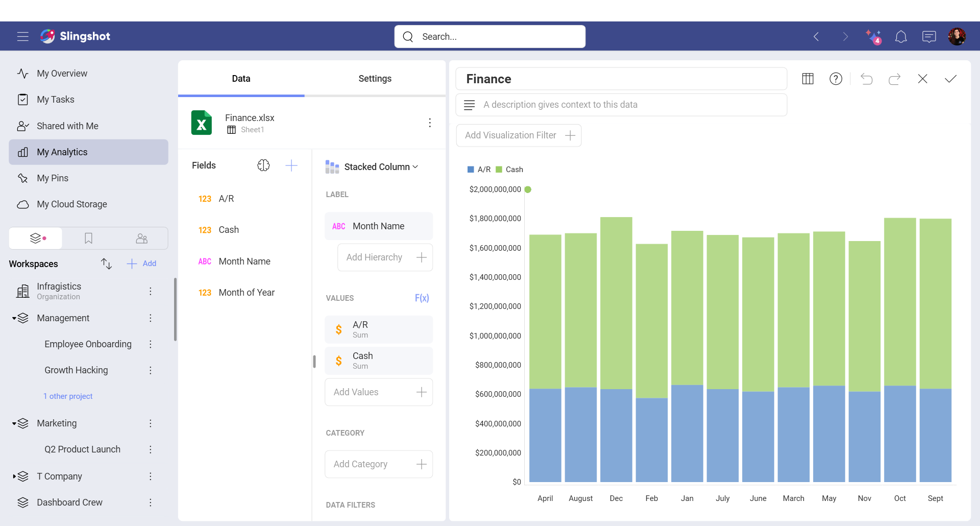Viewport: 980px width, 526px height.
Task: Add a new calculated field
Action: point(291,165)
